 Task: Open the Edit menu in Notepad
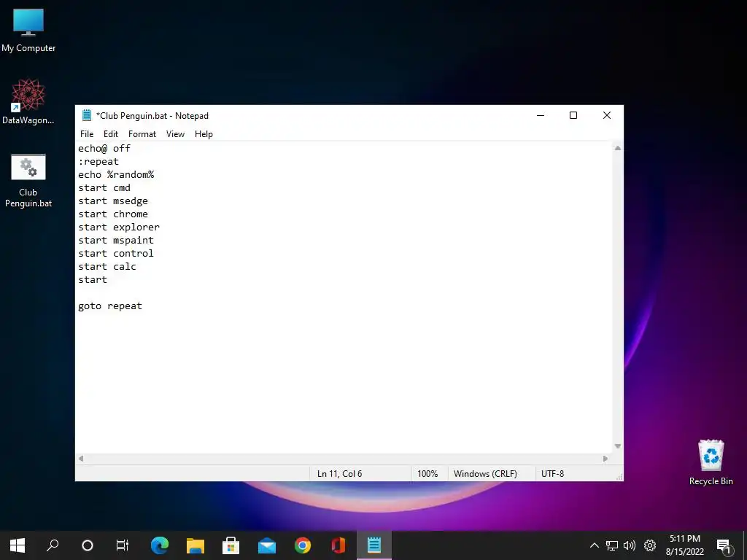pos(111,134)
